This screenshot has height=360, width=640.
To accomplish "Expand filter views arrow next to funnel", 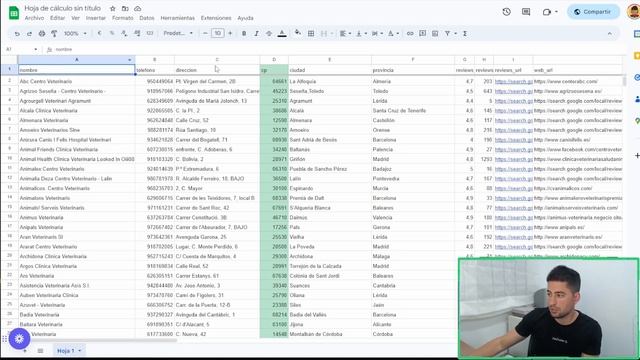I will (455, 33).
